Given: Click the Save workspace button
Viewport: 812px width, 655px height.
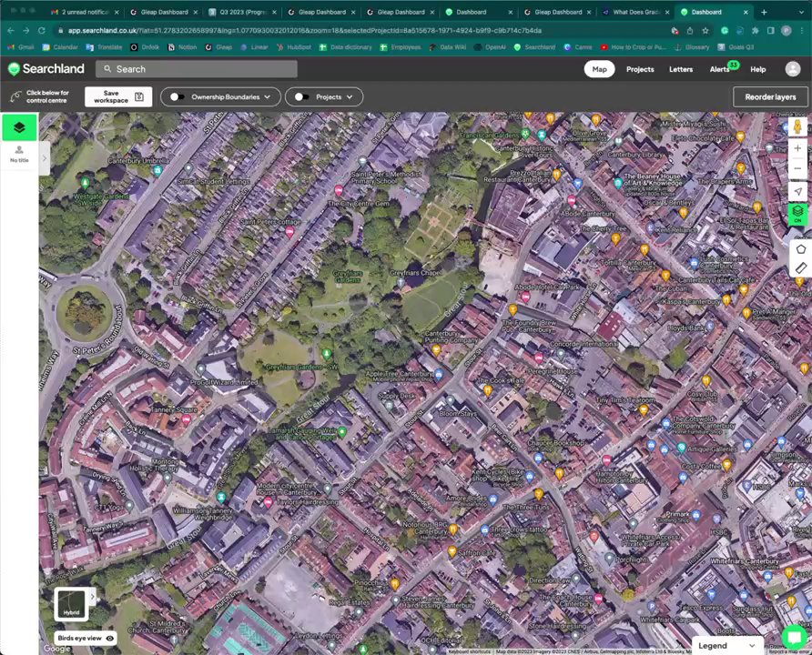Looking at the screenshot, I should point(118,96).
